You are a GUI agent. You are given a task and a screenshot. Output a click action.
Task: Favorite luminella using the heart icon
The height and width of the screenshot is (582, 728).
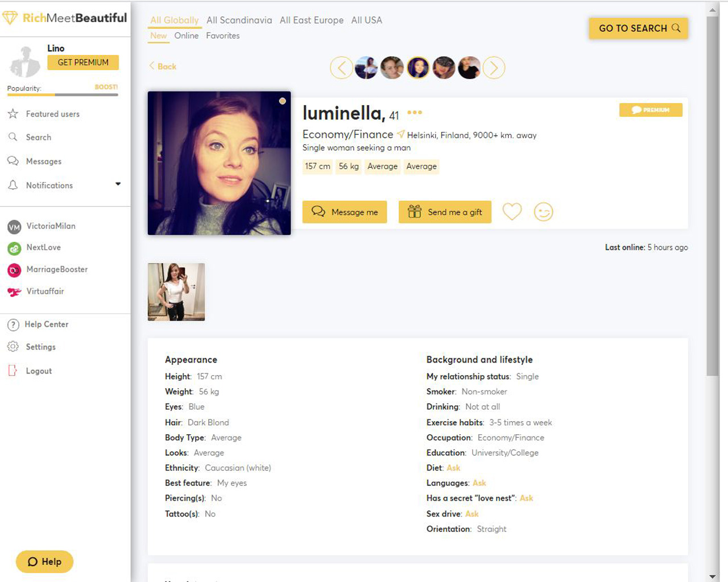point(511,211)
